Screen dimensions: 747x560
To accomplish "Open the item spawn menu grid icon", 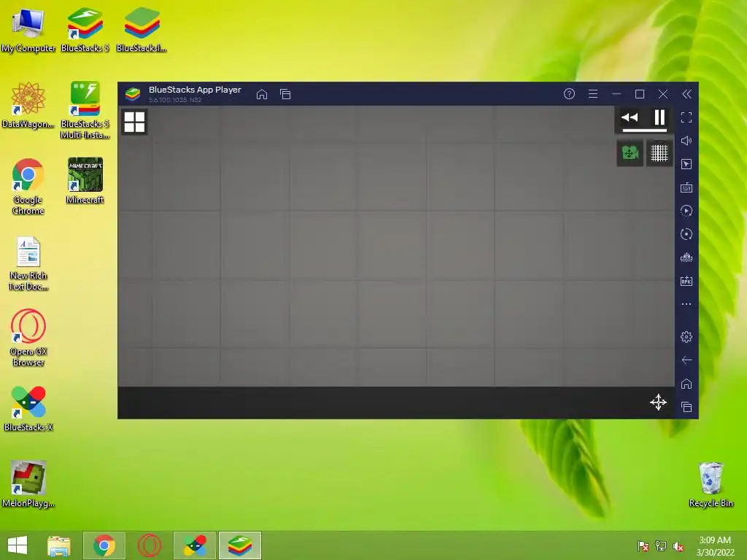I will click(x=134, y=122).
